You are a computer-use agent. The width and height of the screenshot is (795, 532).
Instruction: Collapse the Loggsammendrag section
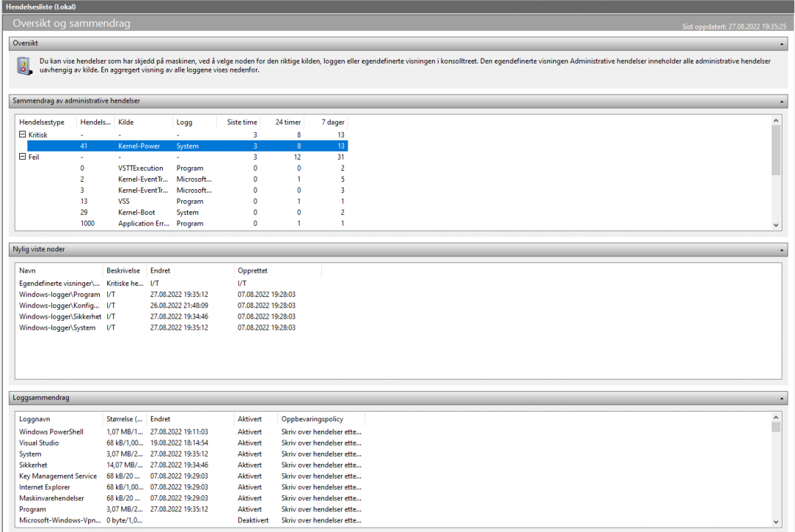(x=782, y=398)
